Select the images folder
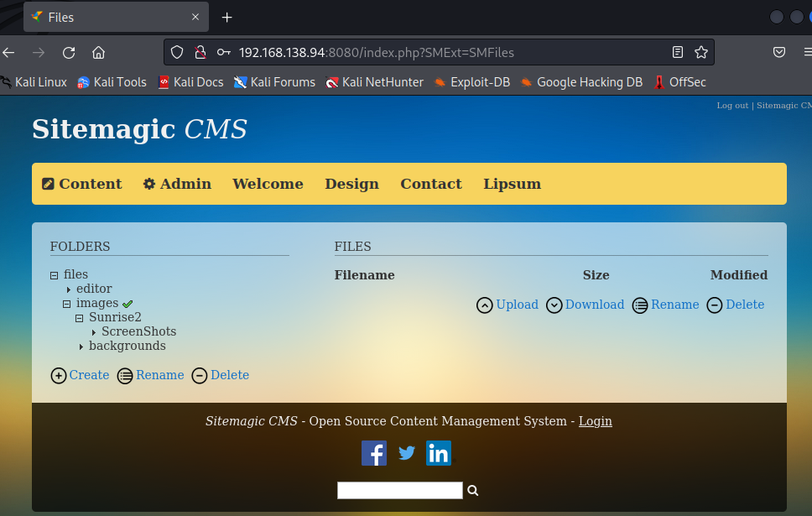 click(x=97, y=303)
